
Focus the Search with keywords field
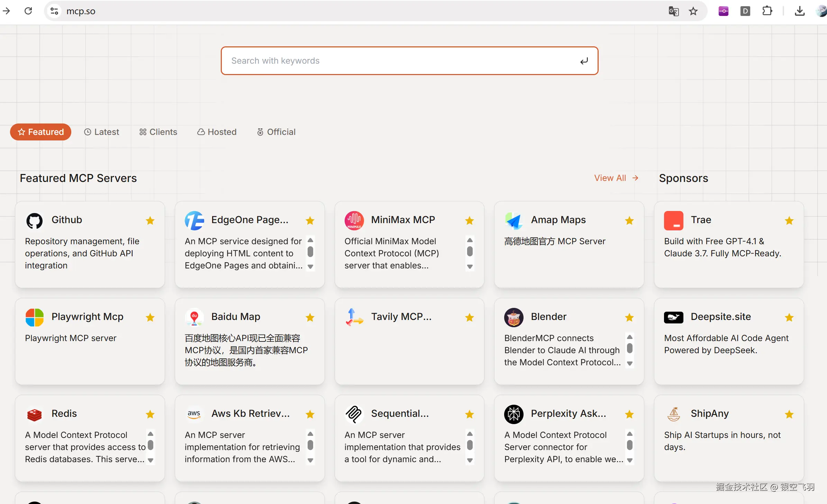point(410,61)
